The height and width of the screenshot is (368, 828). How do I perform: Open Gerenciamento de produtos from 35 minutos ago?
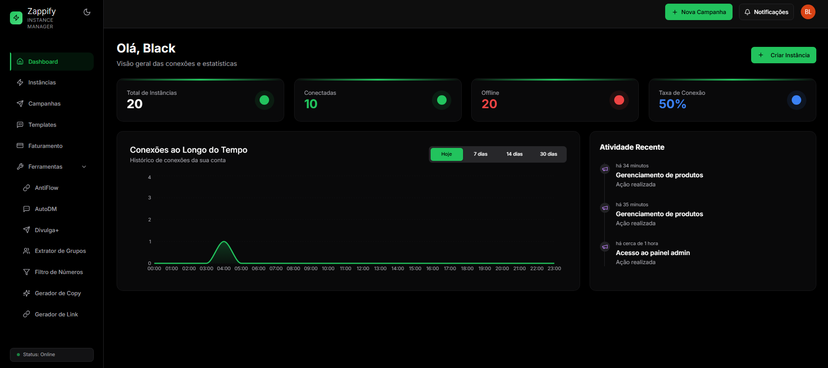659,214
